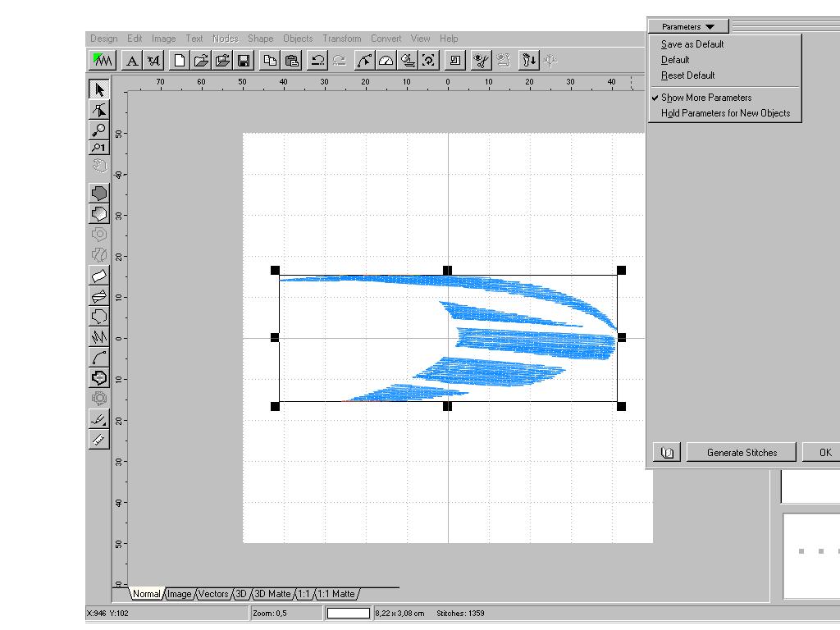Click the pen with flyout arrow tool

click(99, 419)
